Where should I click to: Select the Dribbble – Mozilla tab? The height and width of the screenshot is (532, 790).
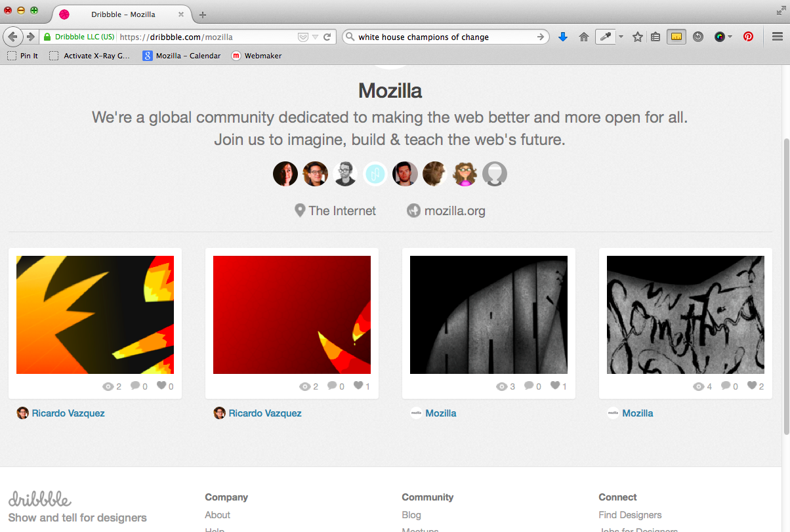tap(122, 14)
